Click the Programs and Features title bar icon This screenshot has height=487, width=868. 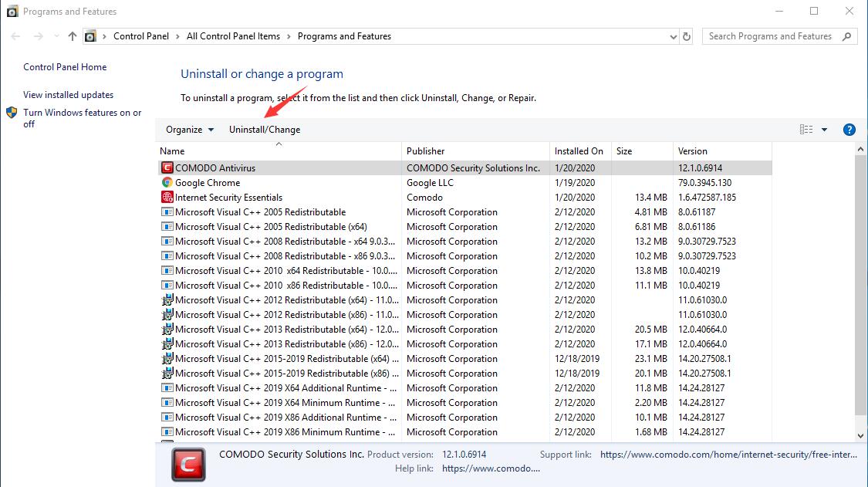pyautogui.click(x=12, y=11)
